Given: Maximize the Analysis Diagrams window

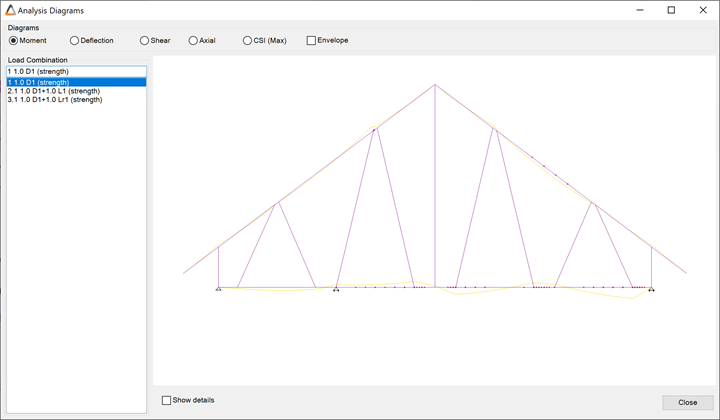Looking at the screenshot, I should click(671, 10).
